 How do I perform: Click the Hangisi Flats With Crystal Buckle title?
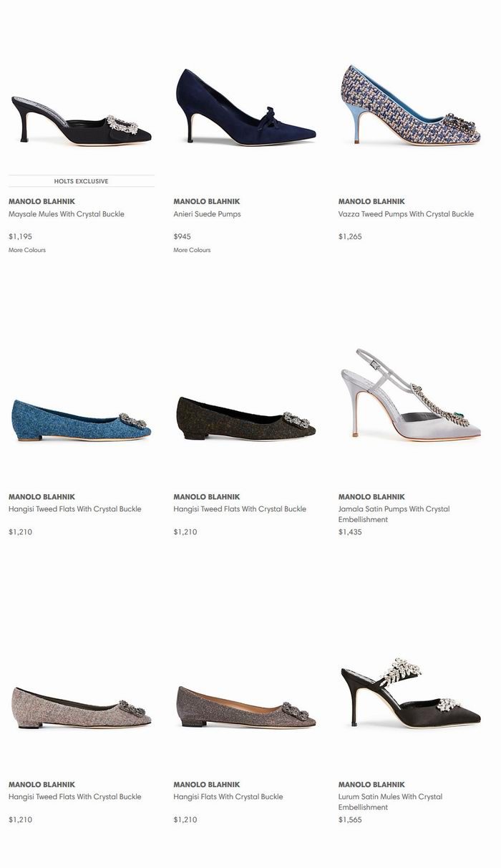228,796
